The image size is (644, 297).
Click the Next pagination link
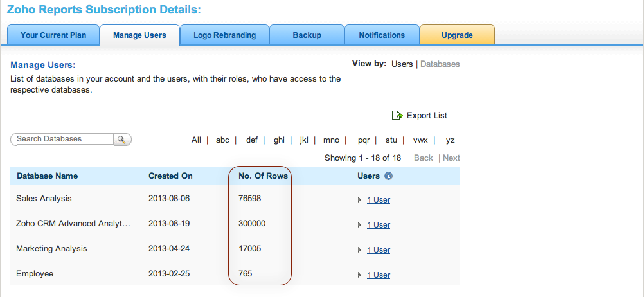click(451, 157)
